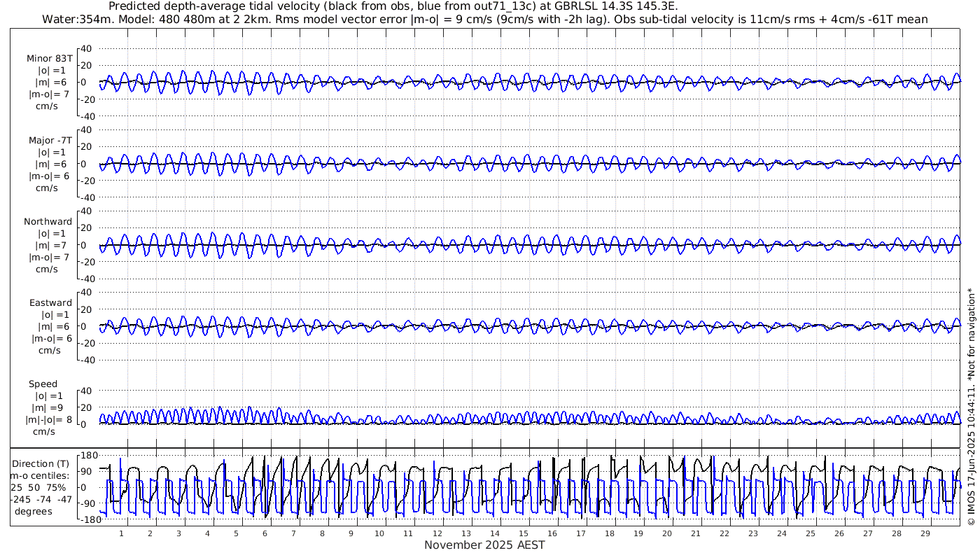
Task: Click the -90 tick on the Direction axis
Action: click(x=87, y=503)
